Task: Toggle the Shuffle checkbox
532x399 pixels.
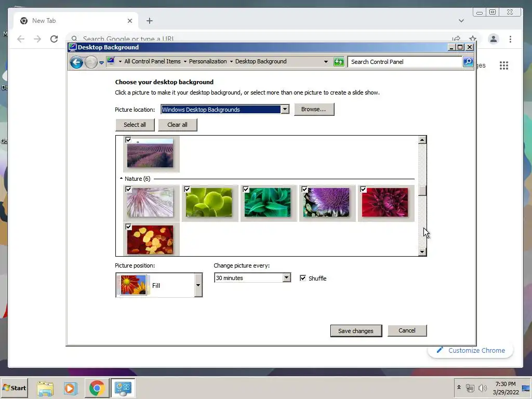Action: click(x=303, y=278)
